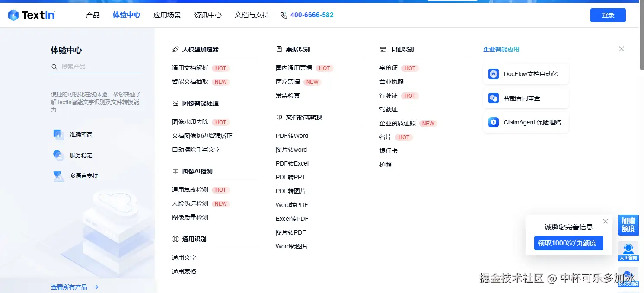The image size is (644, 293).
Task: Open 发票验真 product
Action: pyautogui.click(x=288, y=96)
